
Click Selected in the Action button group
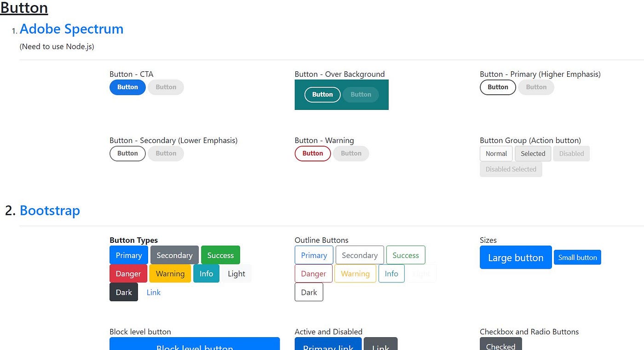[x=533, y=153]
